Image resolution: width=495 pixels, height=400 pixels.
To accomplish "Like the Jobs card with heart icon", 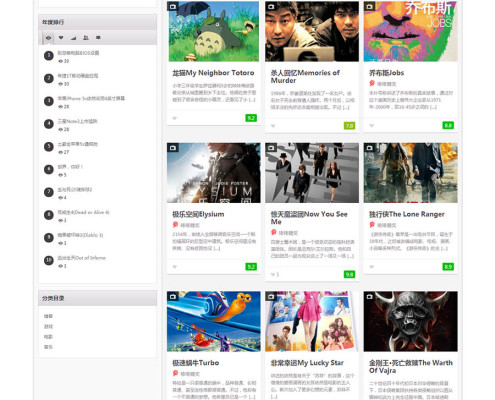I will [371, 126].
